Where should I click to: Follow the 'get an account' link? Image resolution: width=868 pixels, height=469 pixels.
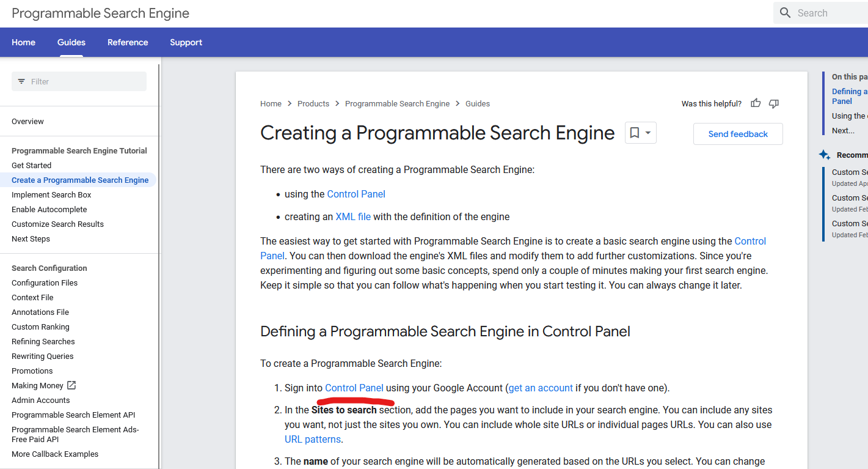(x=541, y=388)
